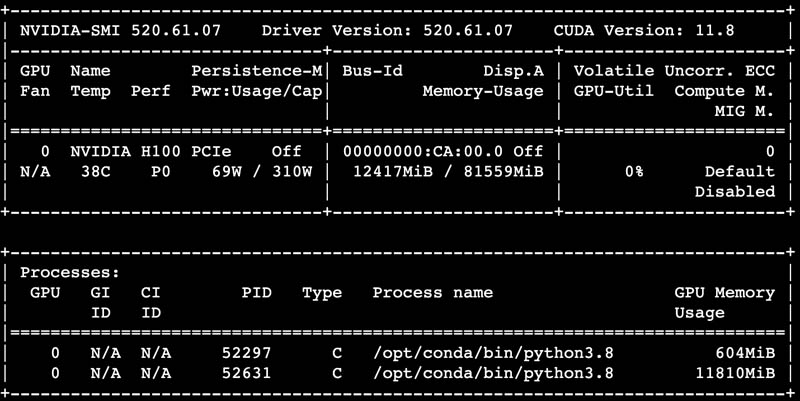Click the CUDA Version 11.8 text

(644, 30)
